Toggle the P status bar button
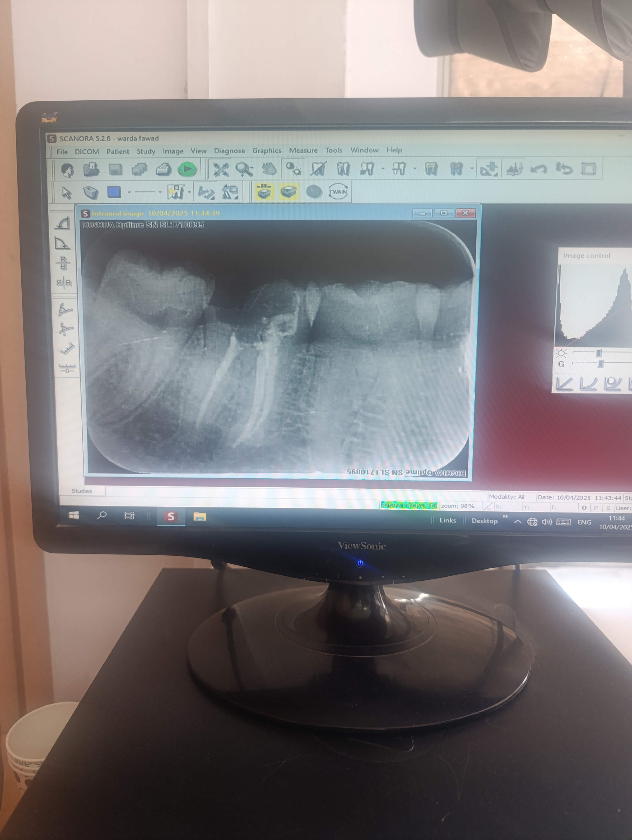Screen dimensions: 632x840 [596, 508]
